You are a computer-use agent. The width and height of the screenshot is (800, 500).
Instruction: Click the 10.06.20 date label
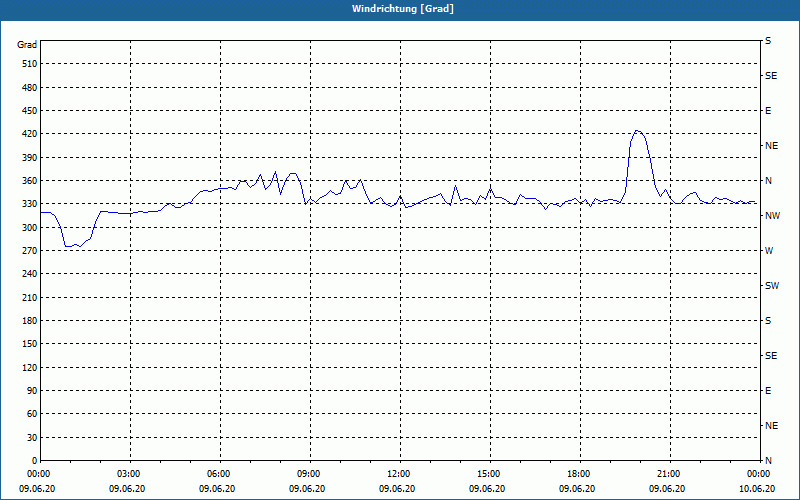click(757, 489)
